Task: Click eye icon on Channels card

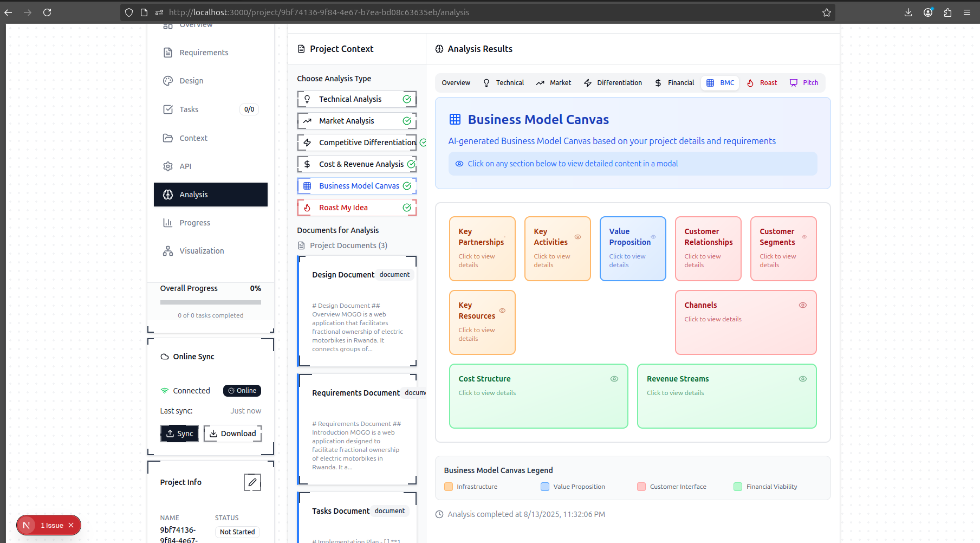Action: click(x=803, y=305)
